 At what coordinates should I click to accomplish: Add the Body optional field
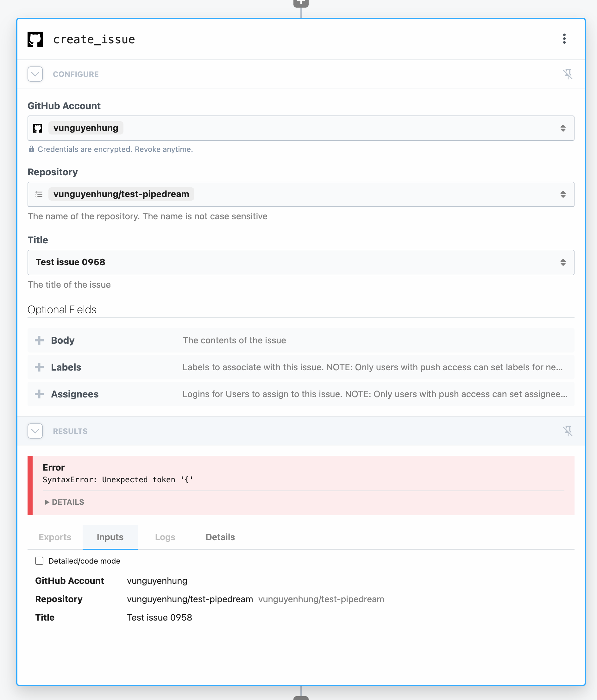(x=39, y=340)
